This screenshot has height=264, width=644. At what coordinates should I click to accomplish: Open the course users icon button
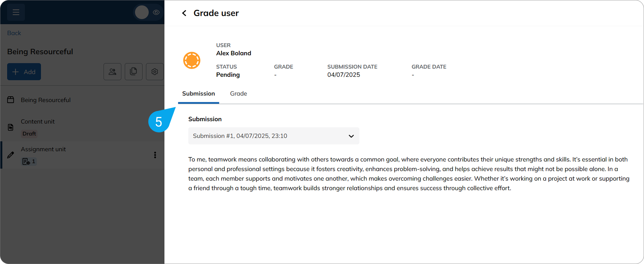[x=112, y=72]
